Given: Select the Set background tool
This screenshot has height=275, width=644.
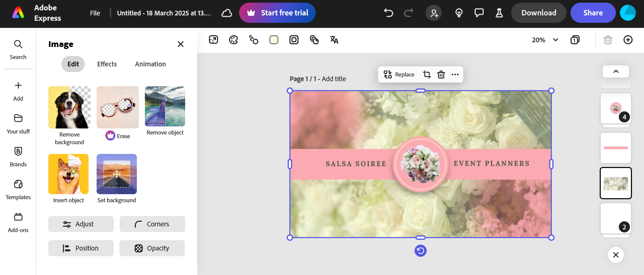Looking at the screenshot, I should click(x=117, y=179).
